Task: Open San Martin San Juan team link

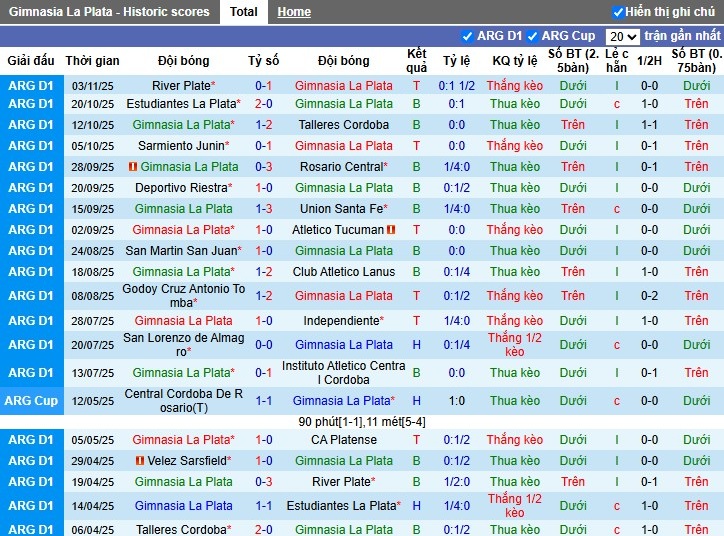Action: (x=181, y=251)
